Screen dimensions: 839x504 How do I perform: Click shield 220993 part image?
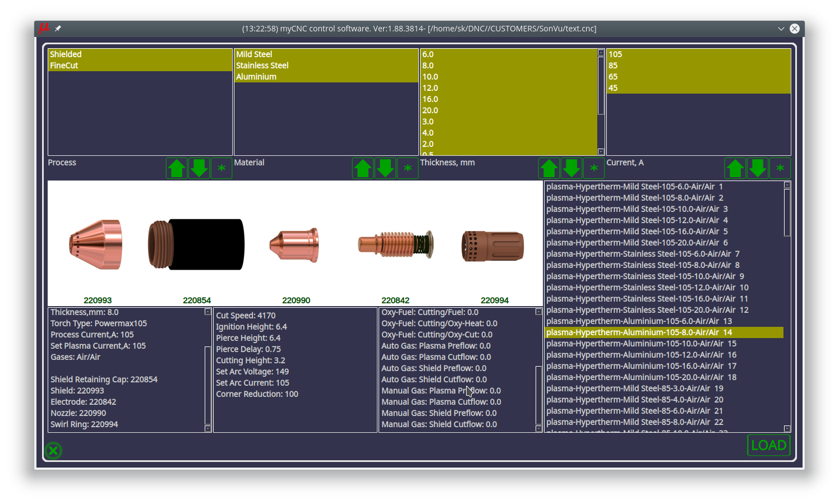click(x=96, y=245)
